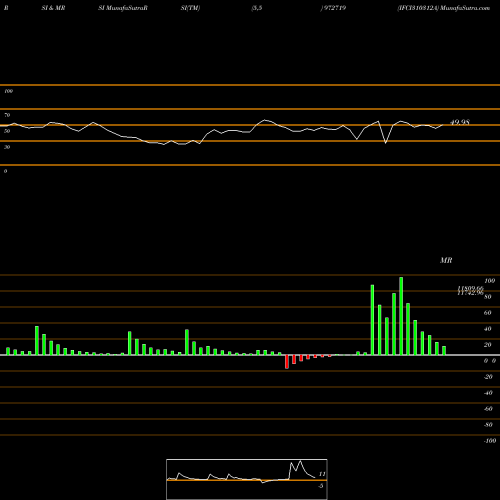This screenshot has height=500, width=500.
Task: Click the value 11 in mini chart
Action: pyautogui.click(x=322, y=474)
